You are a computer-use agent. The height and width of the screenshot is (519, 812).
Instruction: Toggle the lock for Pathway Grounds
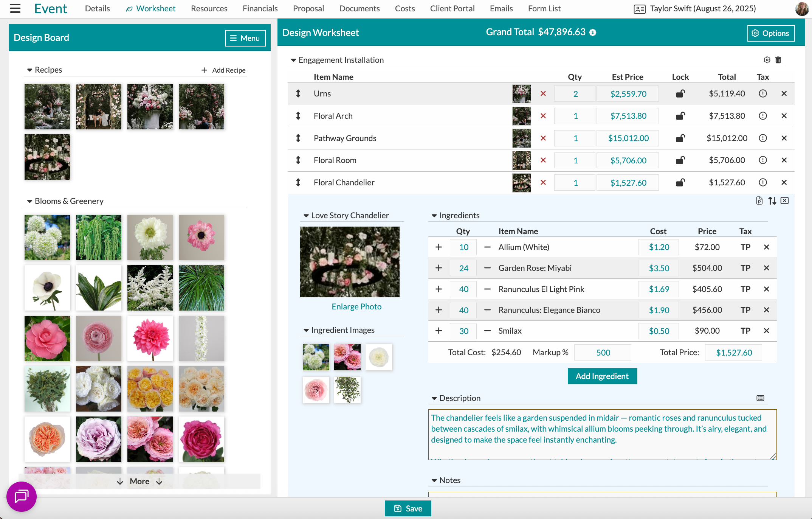click(x=680, y=138)
